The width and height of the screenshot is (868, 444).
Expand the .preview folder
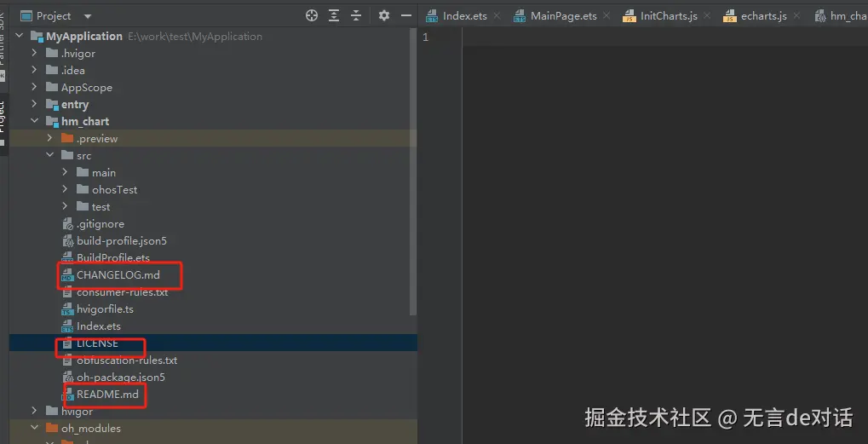coord(49,138)
